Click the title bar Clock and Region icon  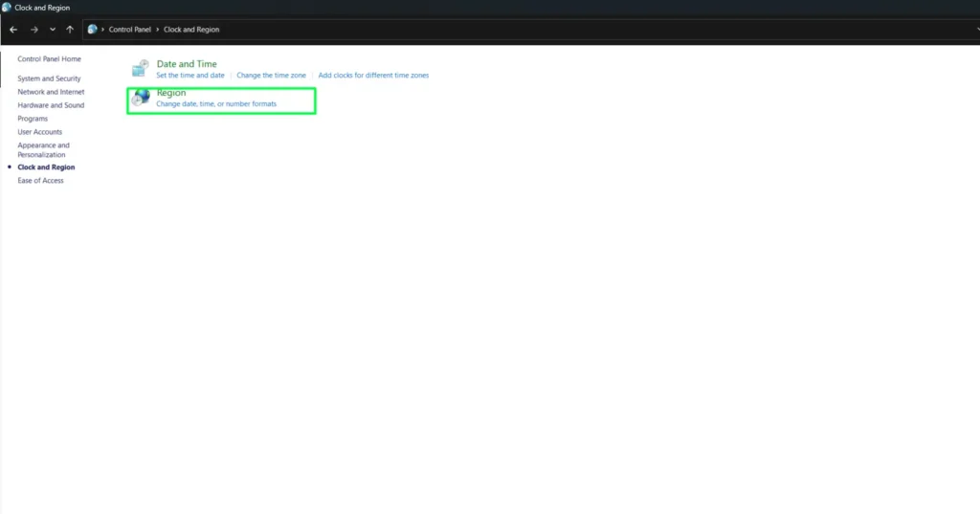point(7,8)
